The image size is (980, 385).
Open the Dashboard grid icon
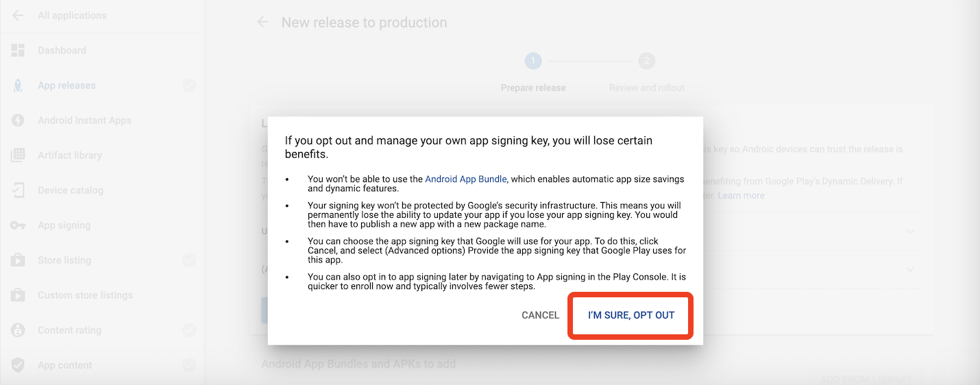(x=18, y=50)
